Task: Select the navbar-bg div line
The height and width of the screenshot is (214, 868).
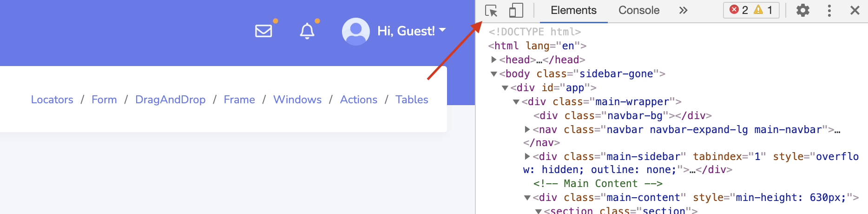Action: [x=623, y=115]
